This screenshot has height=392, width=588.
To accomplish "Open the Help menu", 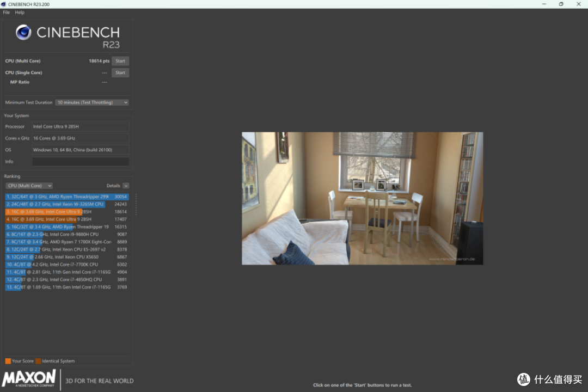I will 20,13.
